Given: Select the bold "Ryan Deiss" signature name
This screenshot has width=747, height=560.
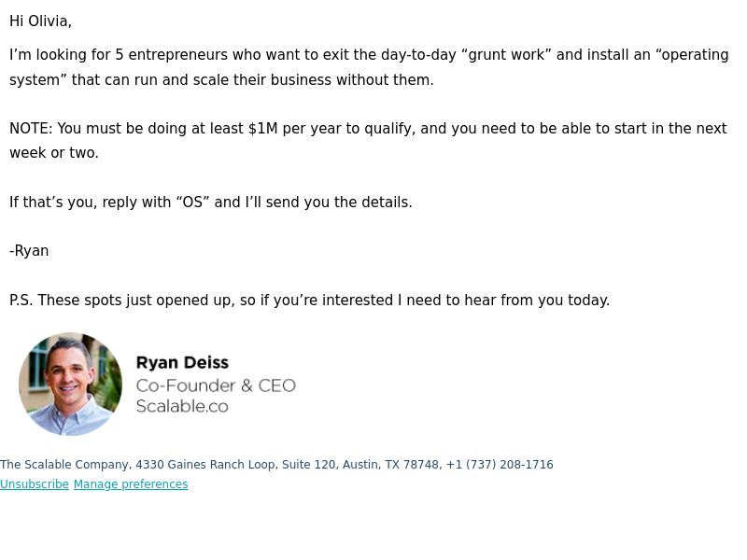Looking at the screenshot, I should pos(182,362).
